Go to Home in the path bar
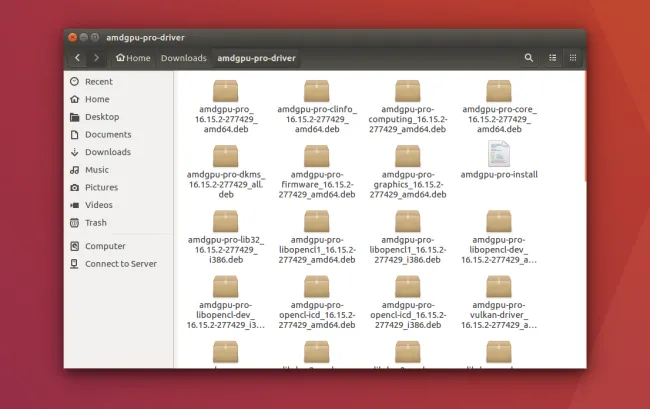This screenshot has width=650, height=409. pos(133,58)
